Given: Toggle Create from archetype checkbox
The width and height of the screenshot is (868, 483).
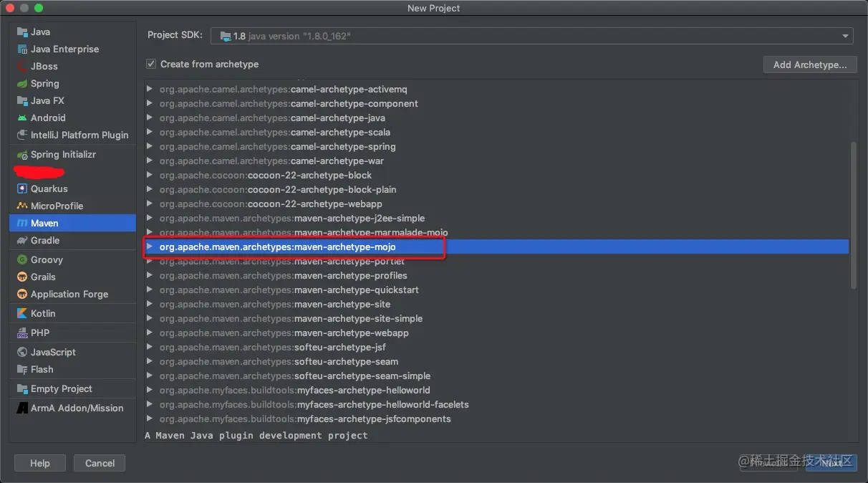Looking at the screenshot, I should pos(151,64).
